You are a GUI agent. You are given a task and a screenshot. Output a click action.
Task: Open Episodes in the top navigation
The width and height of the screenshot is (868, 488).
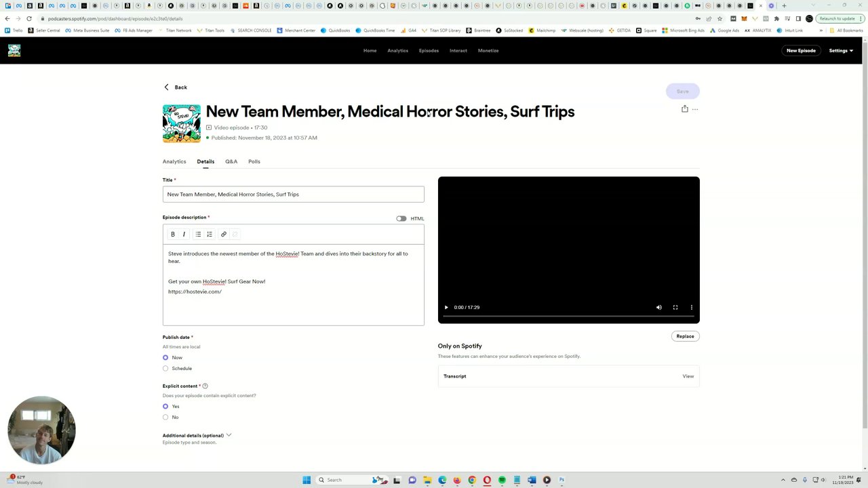coord(429,51)
